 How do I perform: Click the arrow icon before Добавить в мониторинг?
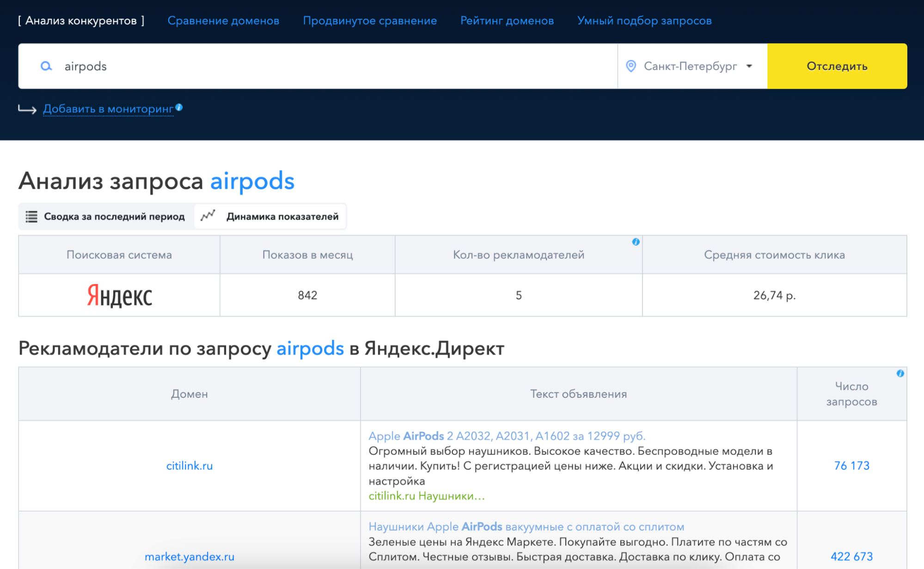point(27,109)
